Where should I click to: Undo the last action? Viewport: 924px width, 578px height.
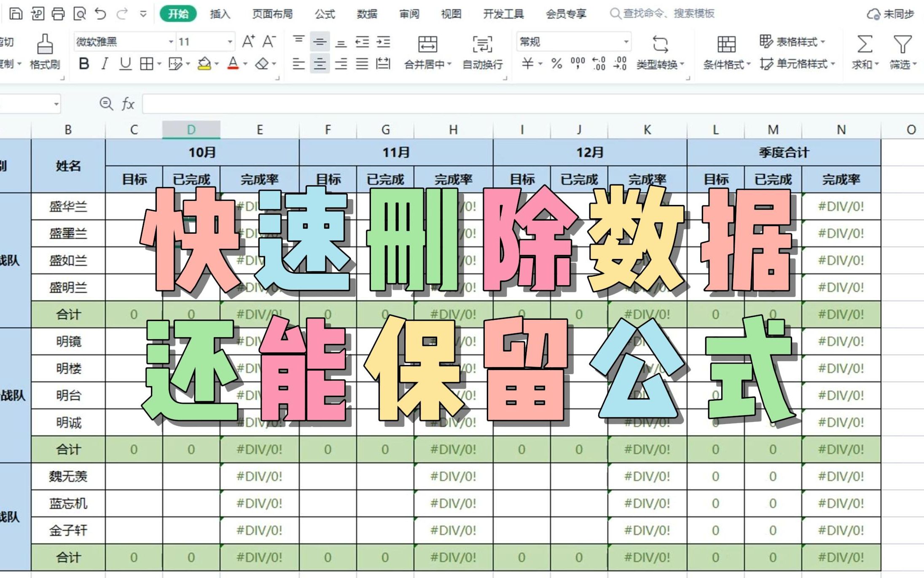point(100,13)
